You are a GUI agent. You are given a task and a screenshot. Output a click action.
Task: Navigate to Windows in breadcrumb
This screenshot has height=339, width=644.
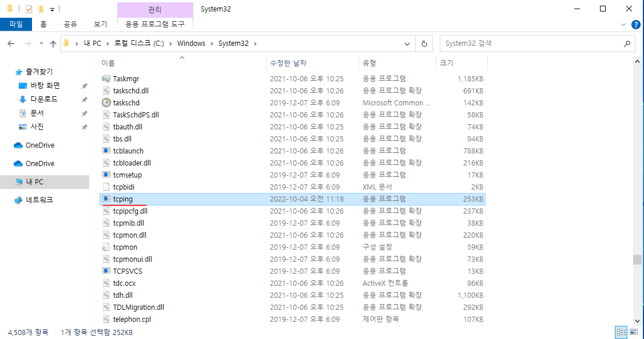click(x=191, y=44)
